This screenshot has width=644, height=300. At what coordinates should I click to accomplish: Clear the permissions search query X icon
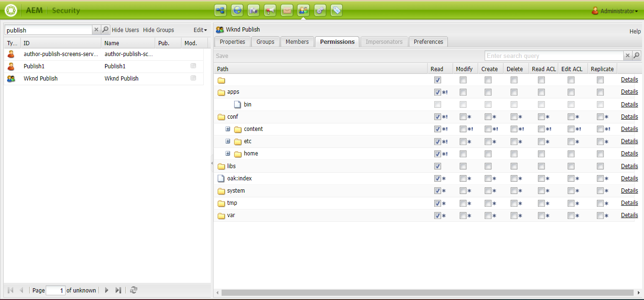(x=627, y=56)
